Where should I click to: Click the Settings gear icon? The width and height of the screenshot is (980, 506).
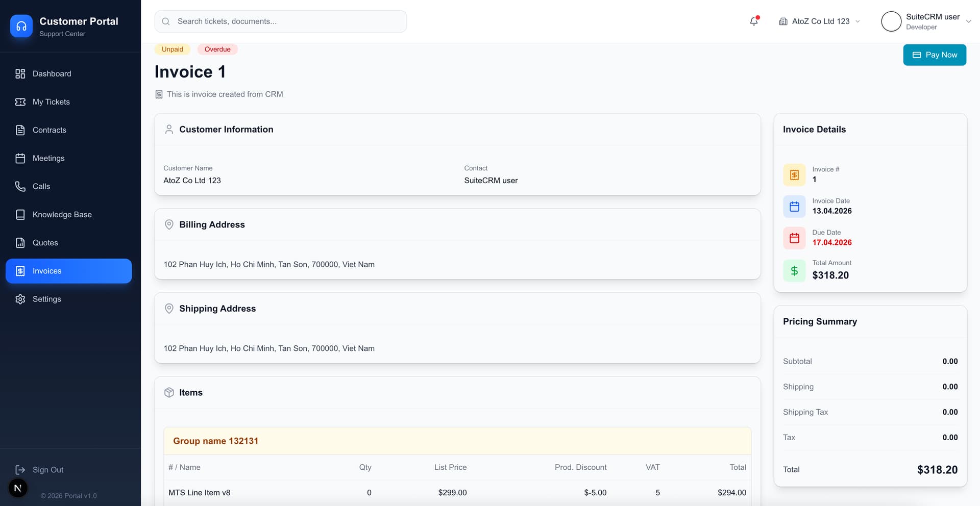click(20, 299)
